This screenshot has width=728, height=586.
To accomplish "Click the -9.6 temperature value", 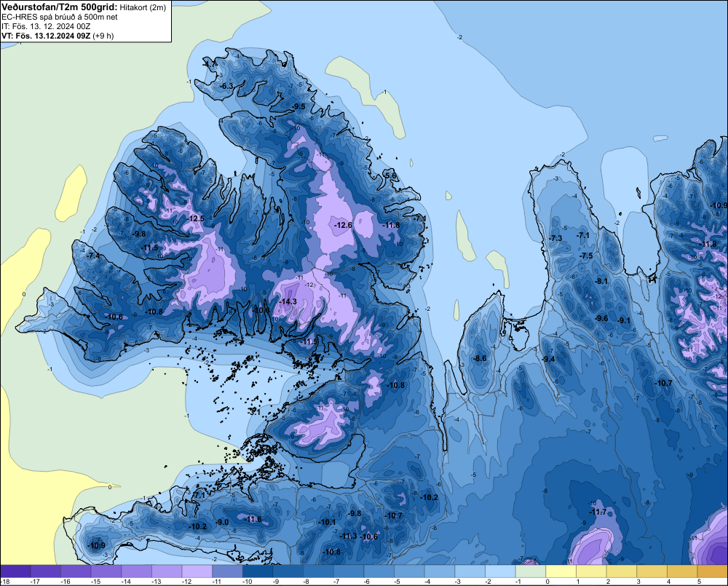I will pos(601,318).
